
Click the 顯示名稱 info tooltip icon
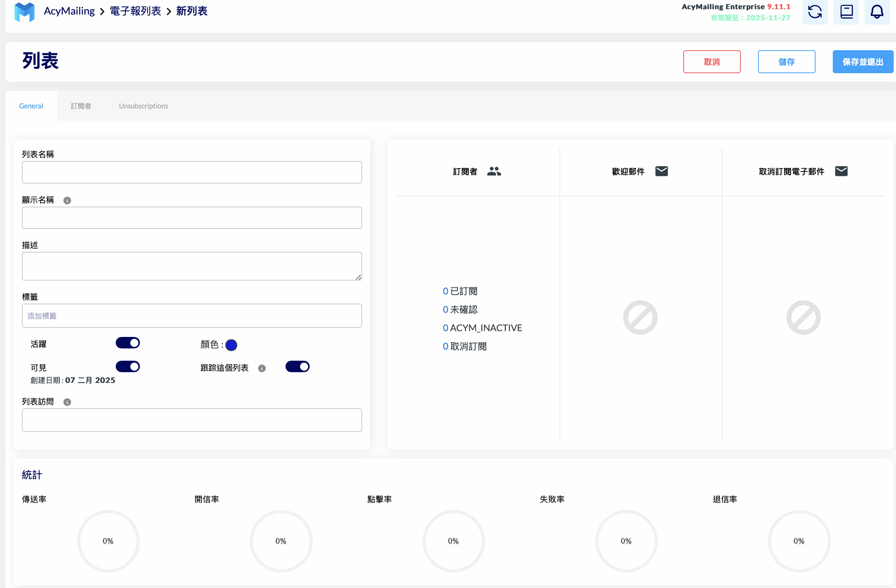pyautogui.click(x=66, y=200)
